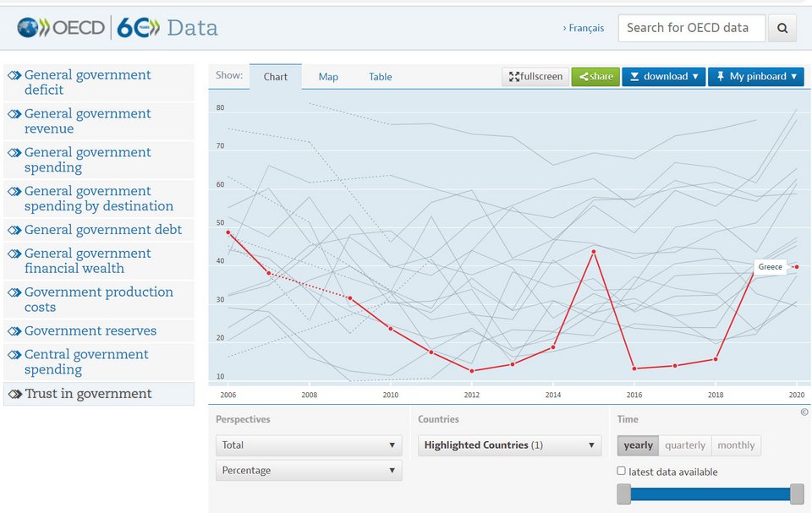Click the copyright symbol icon

804,412
